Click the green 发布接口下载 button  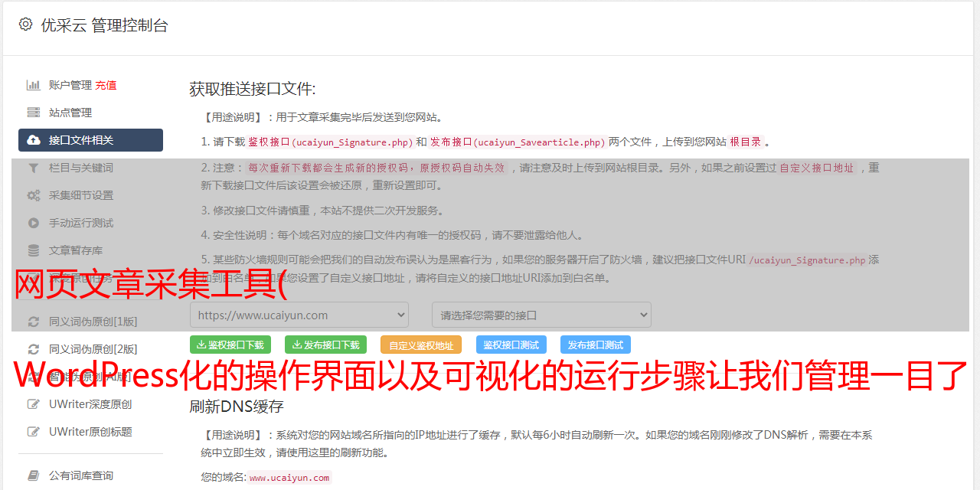tap(325, 345)
